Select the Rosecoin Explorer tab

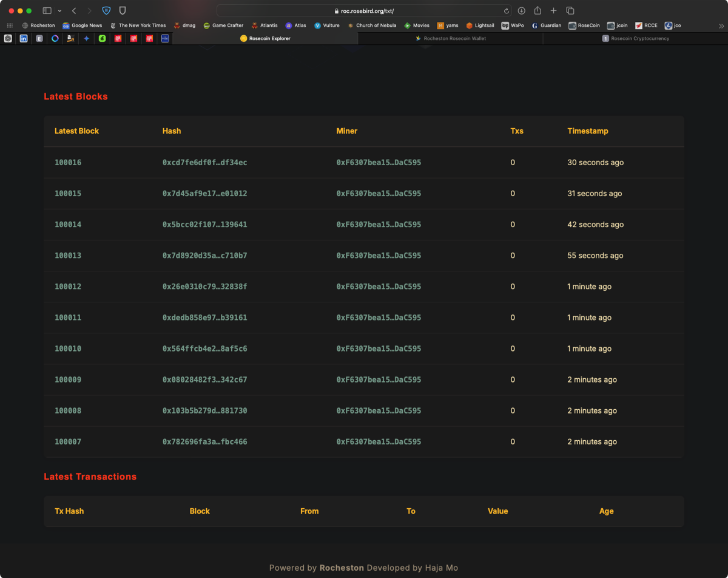(x=266, y=38)
